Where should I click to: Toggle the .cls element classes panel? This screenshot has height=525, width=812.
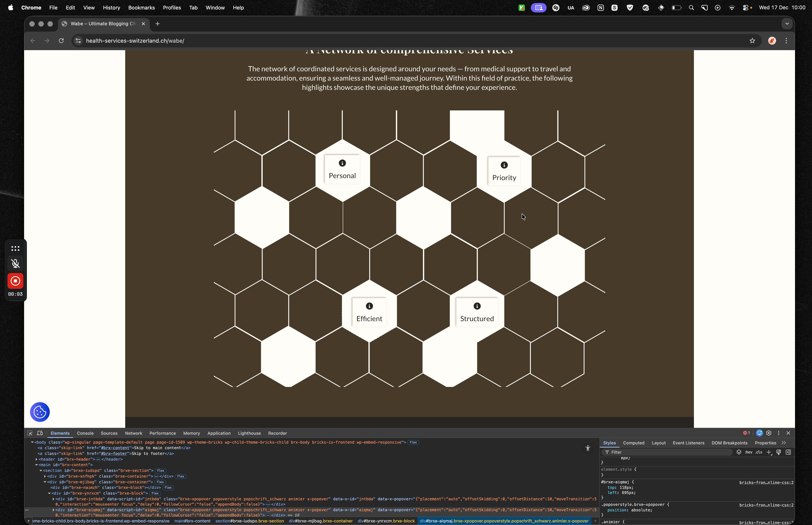point(759,452)
